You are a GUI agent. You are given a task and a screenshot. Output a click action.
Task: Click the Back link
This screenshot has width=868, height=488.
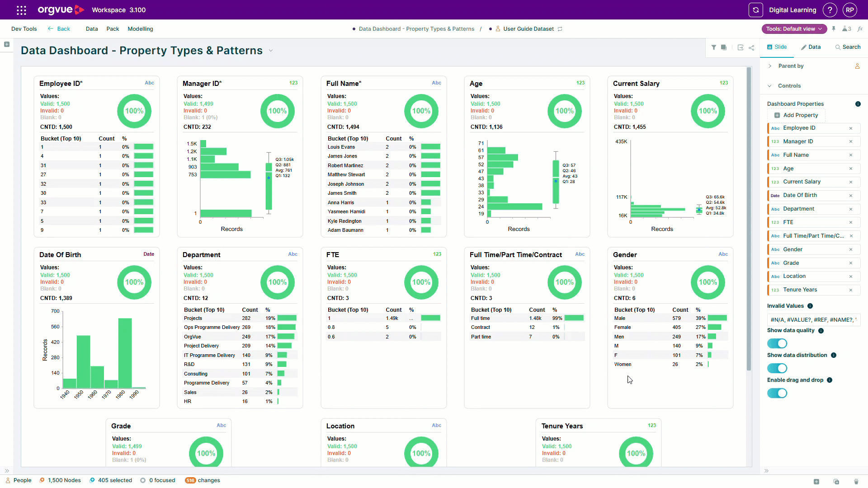pos(59,29)
